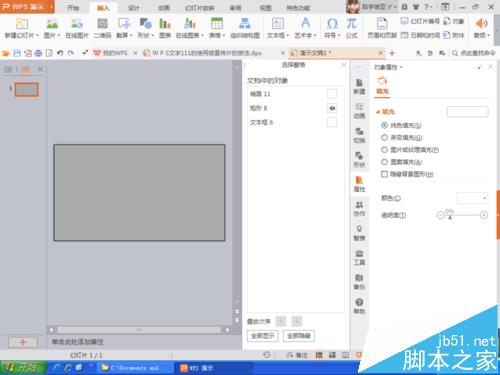Viewport: 500px width, 375px height.
Task: Collapse the 填充 (Fill) section triangle
Action: point(378,112)
